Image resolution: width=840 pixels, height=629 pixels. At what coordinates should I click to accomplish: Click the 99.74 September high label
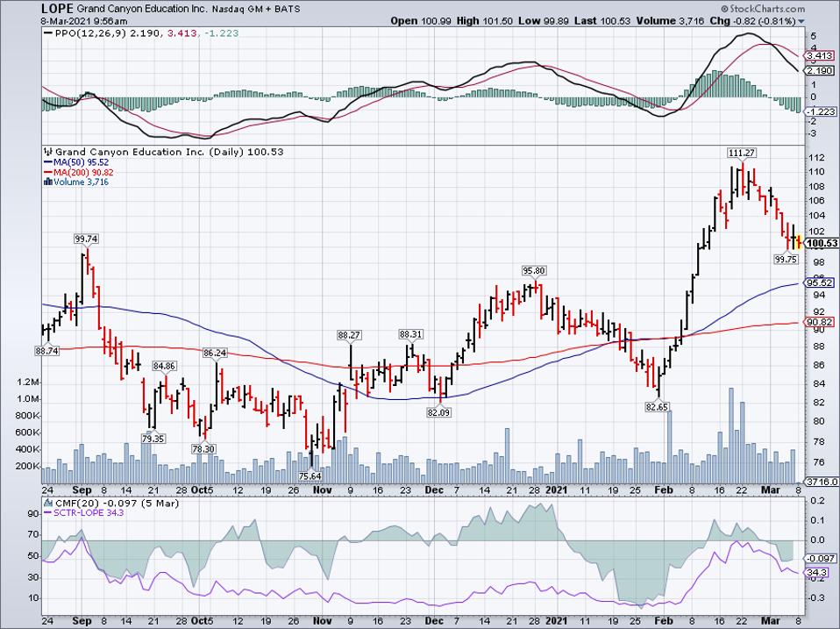[86, 239]
